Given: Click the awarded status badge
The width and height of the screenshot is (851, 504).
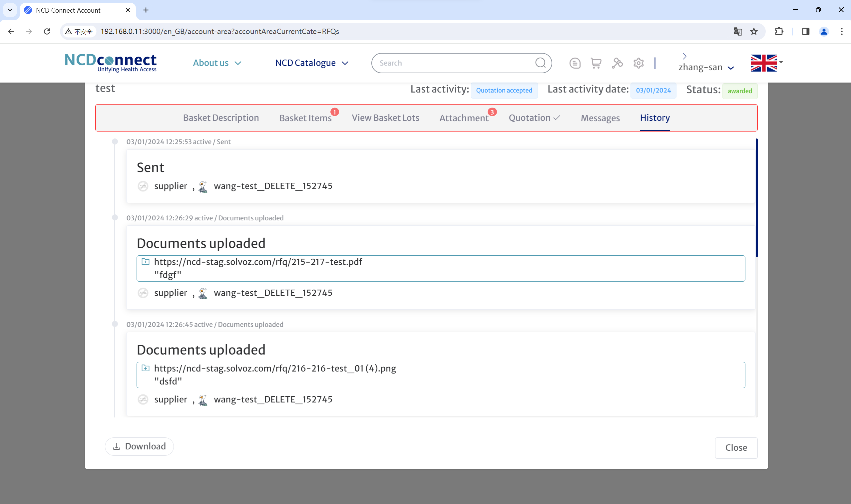Looking at the screenshot, I should (x=739, y=91).
